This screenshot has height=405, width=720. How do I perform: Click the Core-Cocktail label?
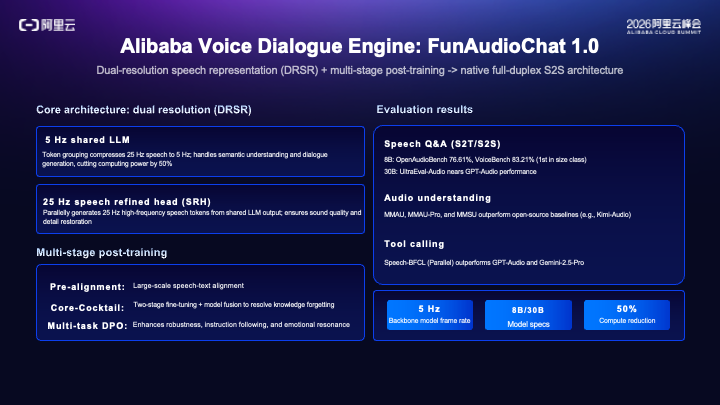click(87, 308)
